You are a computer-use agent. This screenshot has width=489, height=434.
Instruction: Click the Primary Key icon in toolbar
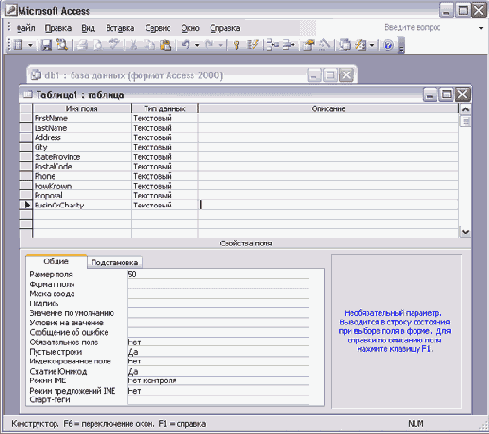(x=236, y=45)
